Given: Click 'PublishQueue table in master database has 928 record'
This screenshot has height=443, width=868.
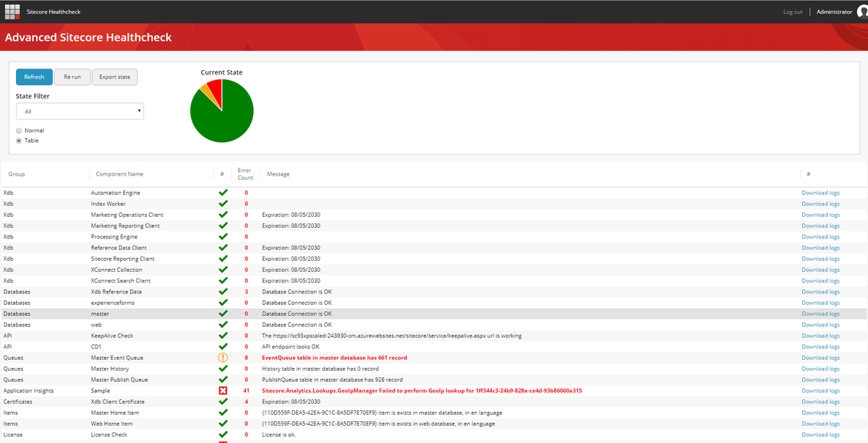Looking at the screenshot, I should point(332,379).
